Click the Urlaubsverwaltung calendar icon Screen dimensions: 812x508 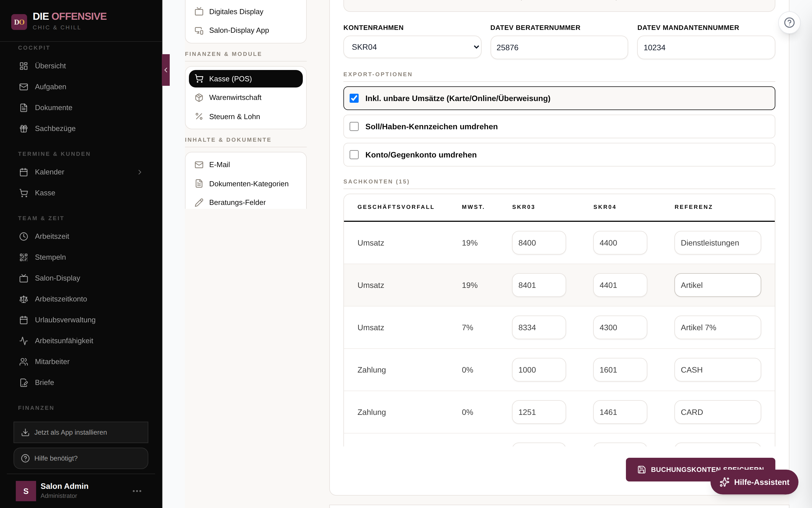point(23,320)
